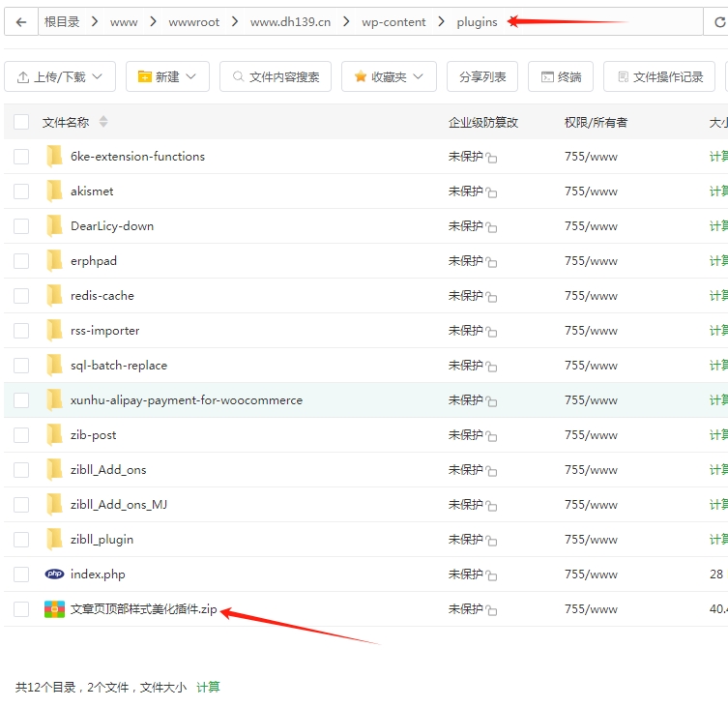Click the 文件内容搜索 button

coord(276,76)
